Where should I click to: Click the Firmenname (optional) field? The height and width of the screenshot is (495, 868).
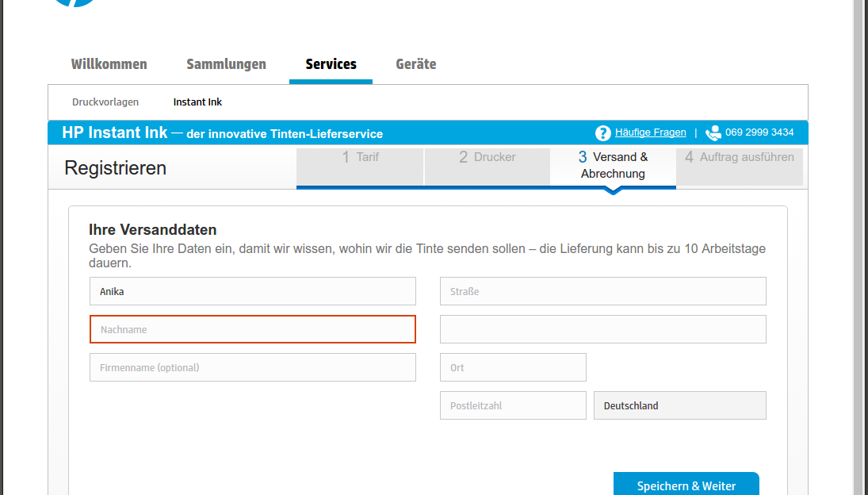coord(252,367)
